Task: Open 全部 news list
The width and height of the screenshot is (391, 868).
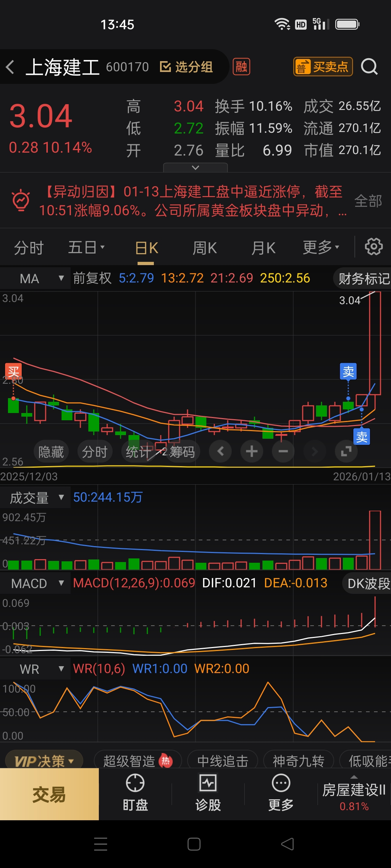Action: click(x=368, y=201)
